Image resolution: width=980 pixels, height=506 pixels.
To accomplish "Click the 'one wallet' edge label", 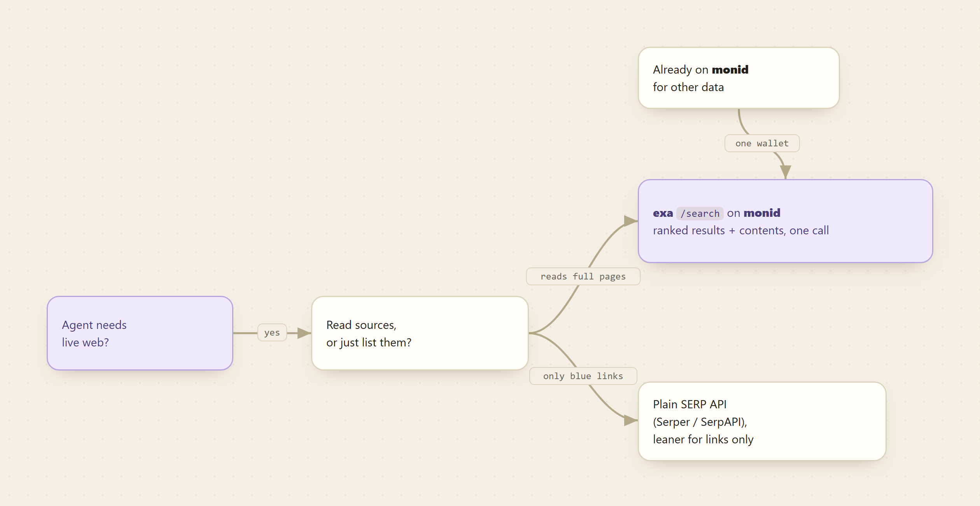I will pyautogui.click(x=762, y=143).
